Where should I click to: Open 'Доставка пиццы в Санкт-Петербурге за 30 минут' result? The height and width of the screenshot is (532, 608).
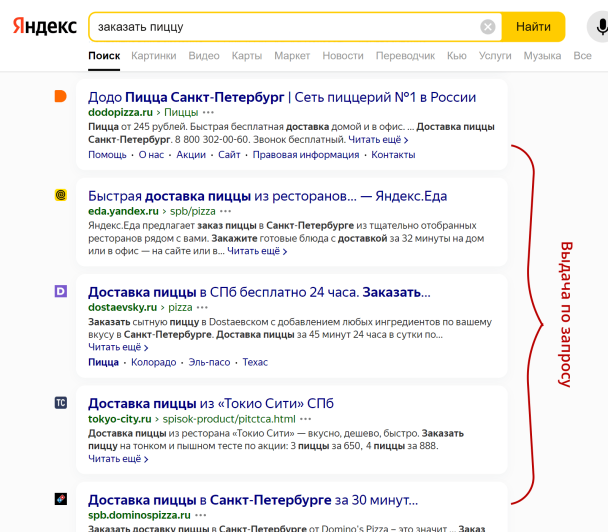(253, 500)
